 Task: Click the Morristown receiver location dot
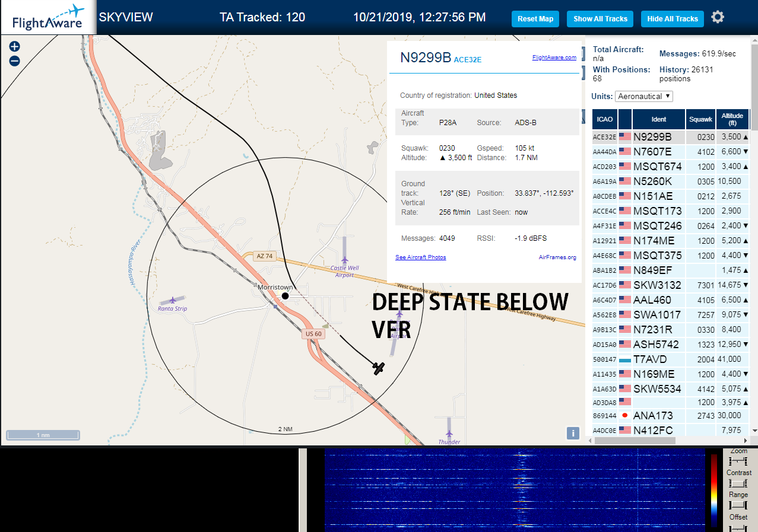285,295
